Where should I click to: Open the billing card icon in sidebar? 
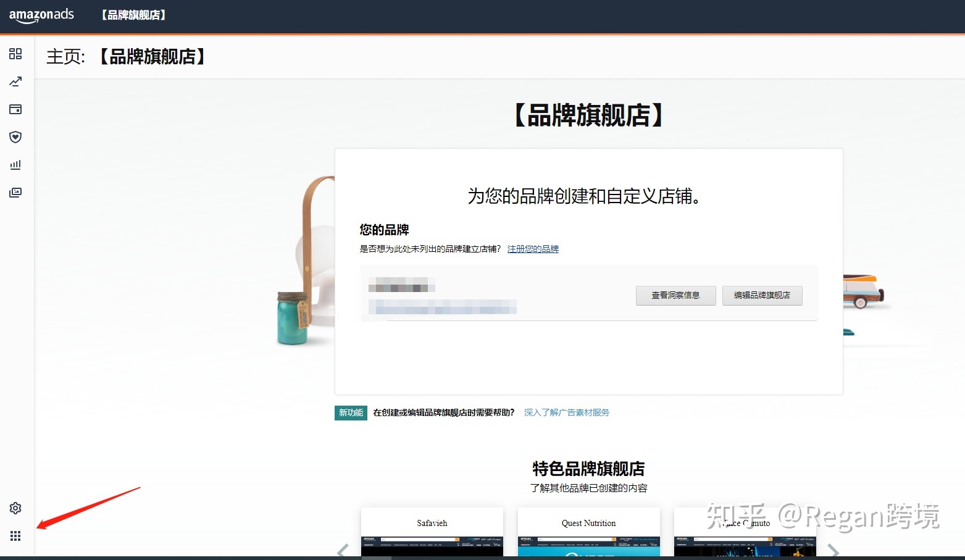pyautogui.click(x=15, y=109)
